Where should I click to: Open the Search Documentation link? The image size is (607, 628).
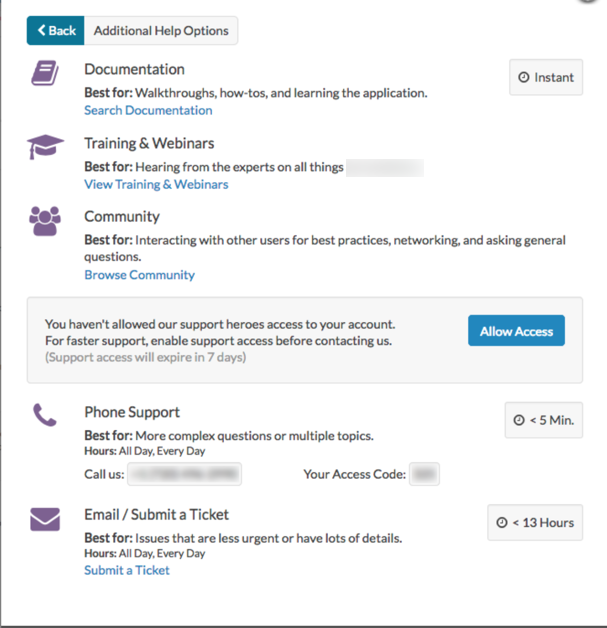(148, 110)
